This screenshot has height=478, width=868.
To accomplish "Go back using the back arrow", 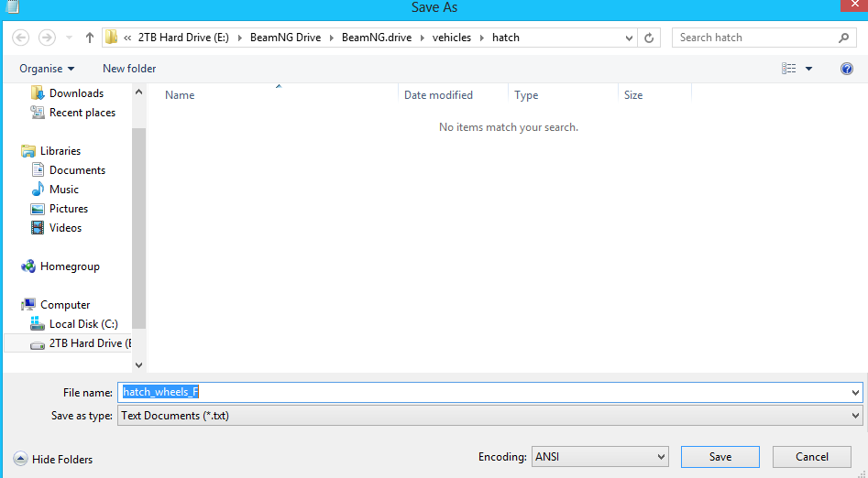I will [20, 38].
